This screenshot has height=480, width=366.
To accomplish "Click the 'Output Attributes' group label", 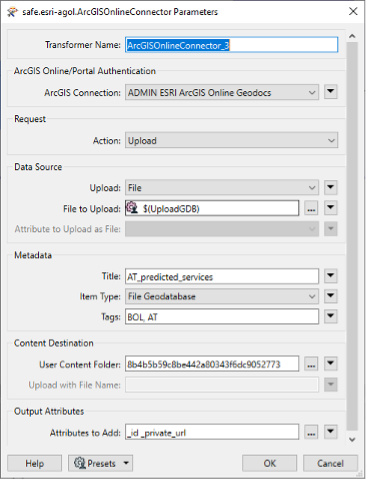I will coord(49,411).
